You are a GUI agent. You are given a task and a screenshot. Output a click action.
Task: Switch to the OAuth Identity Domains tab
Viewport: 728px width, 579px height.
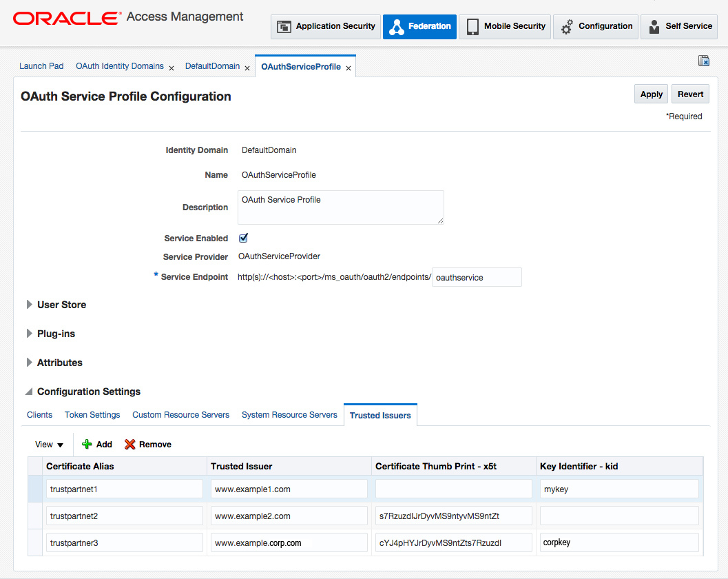(x=120, y=66)
